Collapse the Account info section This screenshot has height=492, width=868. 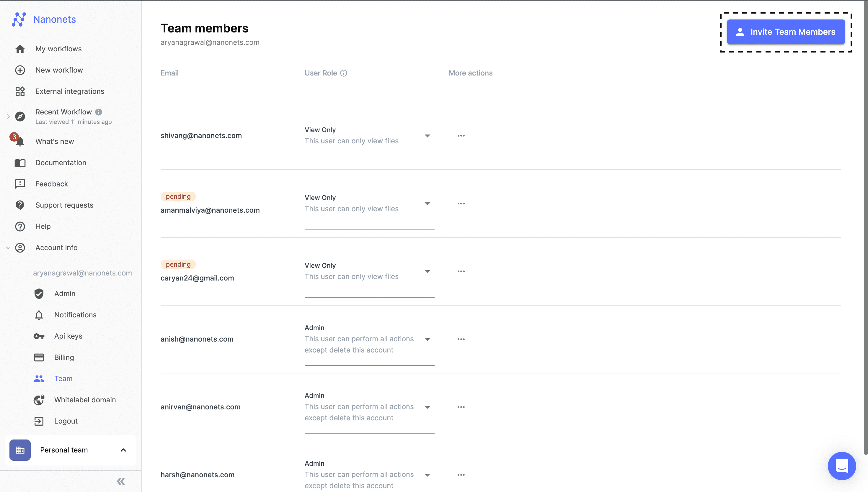click(8, 248)
